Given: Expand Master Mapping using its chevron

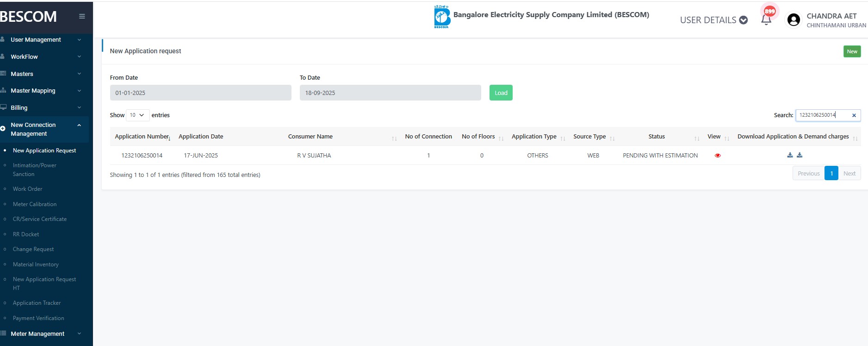Looking at the screenshot, I should click(79, 91).
